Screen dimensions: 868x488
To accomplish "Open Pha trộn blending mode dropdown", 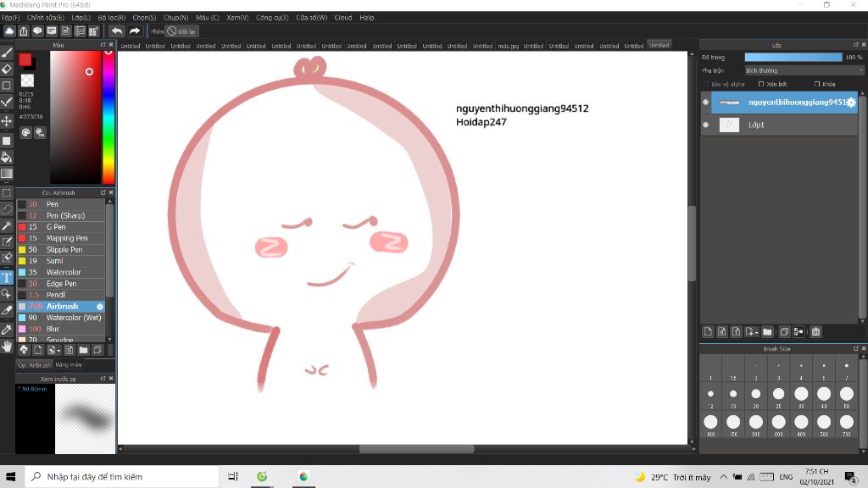I will [804, 70].
